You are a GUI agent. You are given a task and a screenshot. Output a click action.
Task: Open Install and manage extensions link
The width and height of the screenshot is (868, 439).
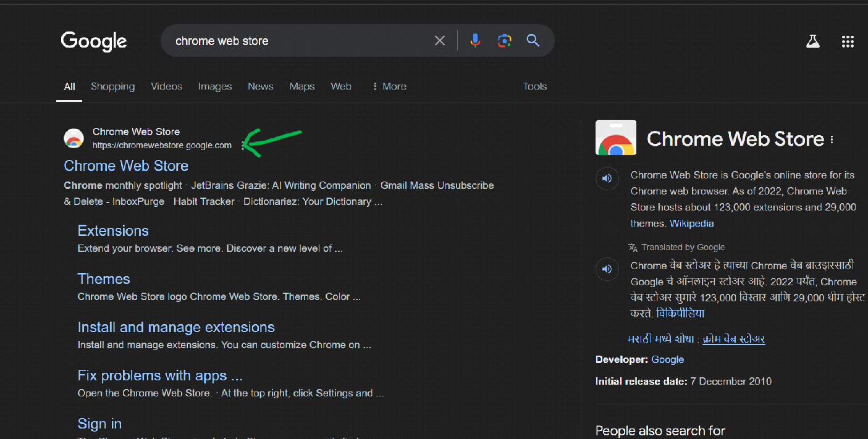pyautogui.click(x=176, y=327)
